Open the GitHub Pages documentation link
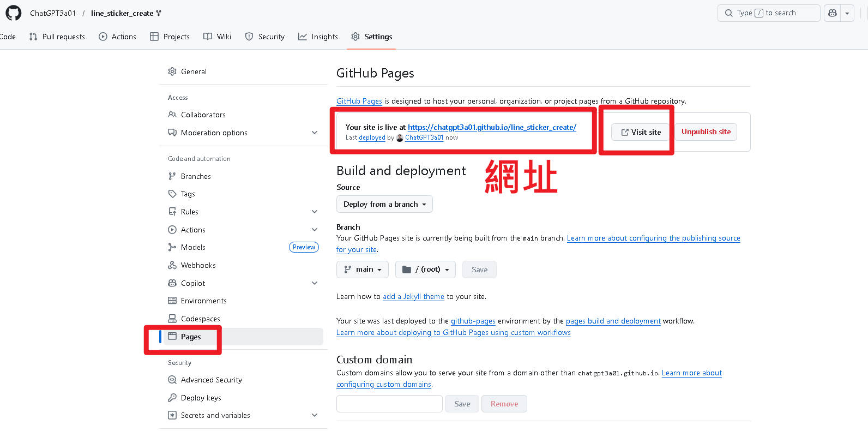Screen dimensions: 868x431 click(359, 101)
